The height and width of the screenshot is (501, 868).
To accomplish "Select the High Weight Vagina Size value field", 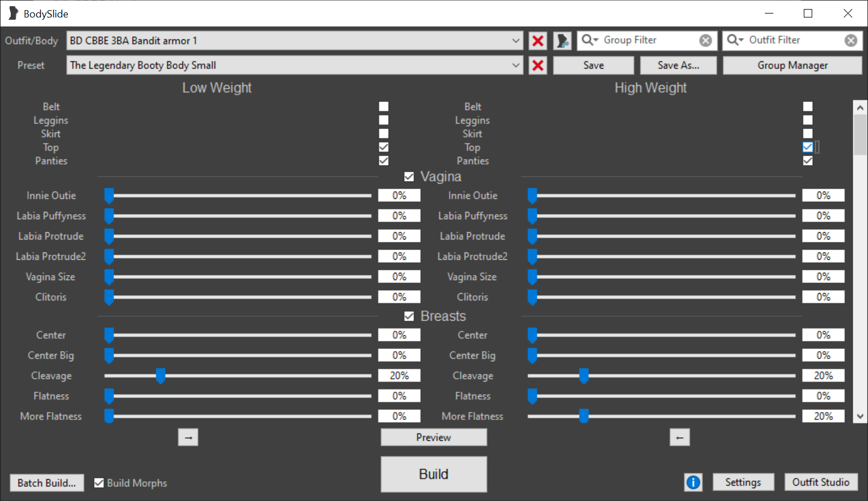I will (x=824, y=277).
